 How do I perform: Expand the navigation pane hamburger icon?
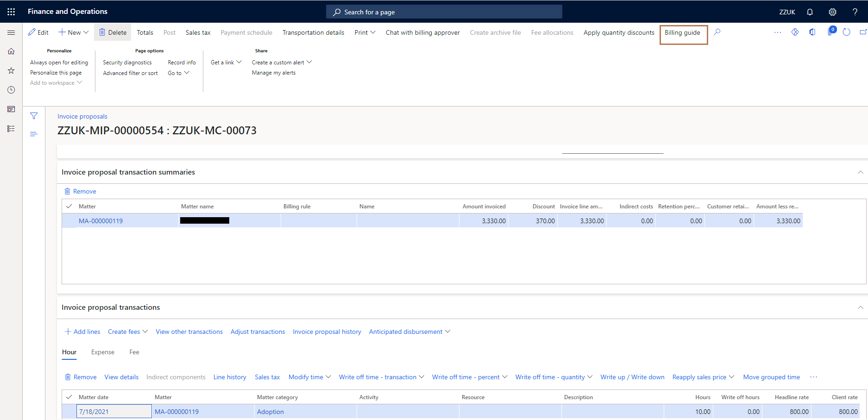point(11,32)
